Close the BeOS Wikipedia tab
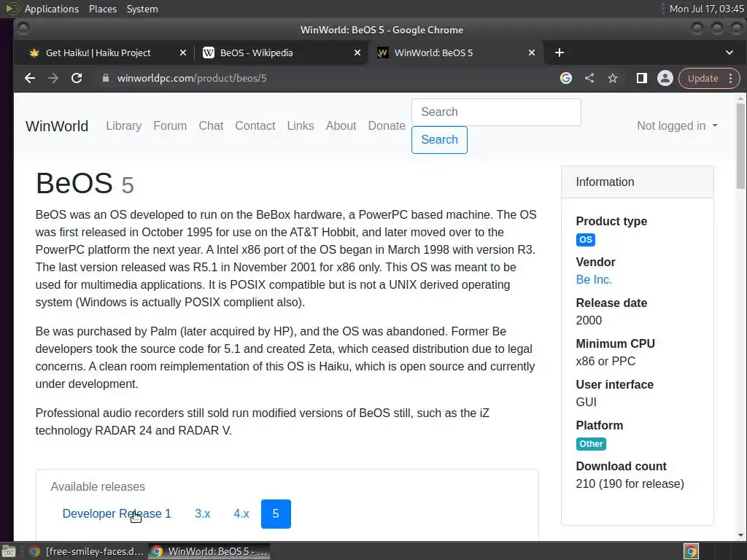 [x=357, y=52]
